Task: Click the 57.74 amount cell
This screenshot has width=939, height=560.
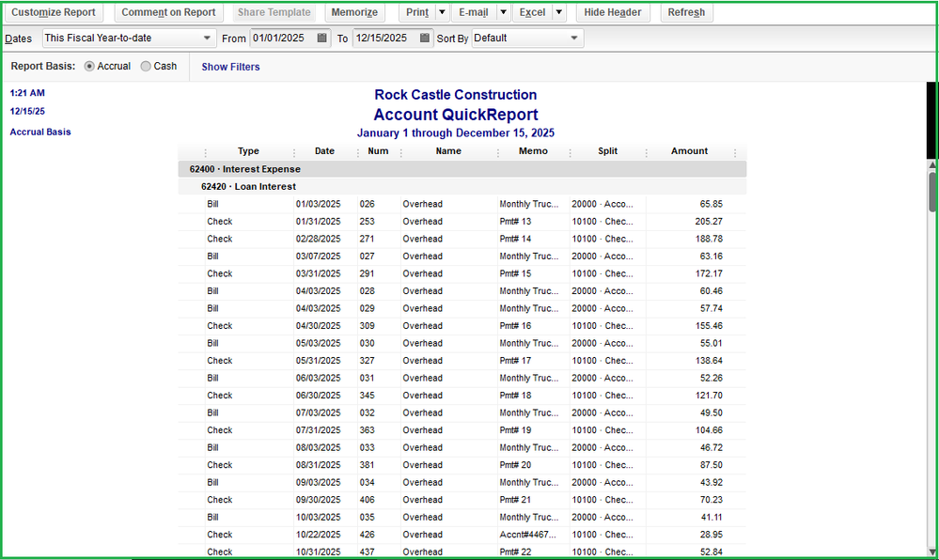Action: point(711,308)
